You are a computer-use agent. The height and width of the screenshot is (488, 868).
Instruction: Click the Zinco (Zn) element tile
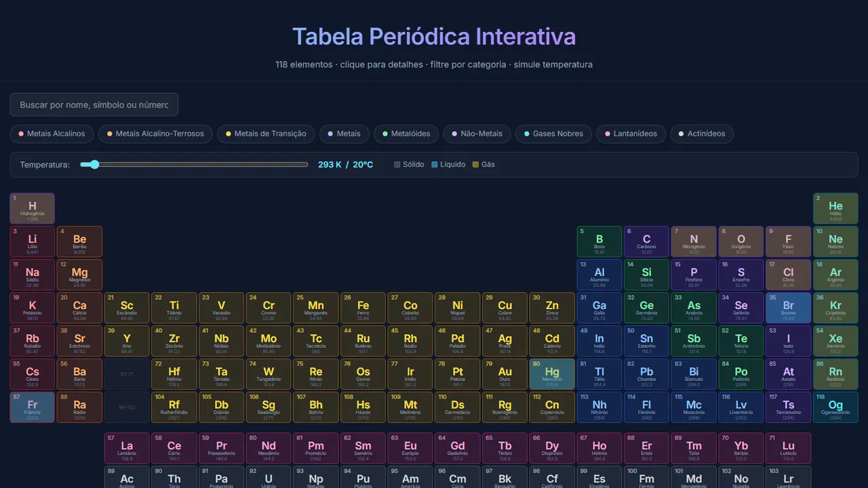552,308
